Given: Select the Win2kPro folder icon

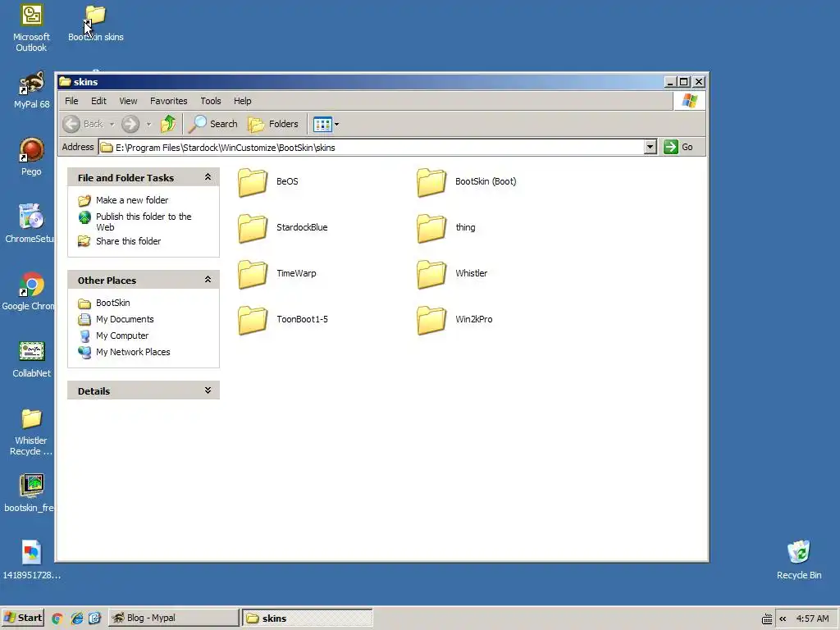Looking at the screenshot, I should 431,320.
